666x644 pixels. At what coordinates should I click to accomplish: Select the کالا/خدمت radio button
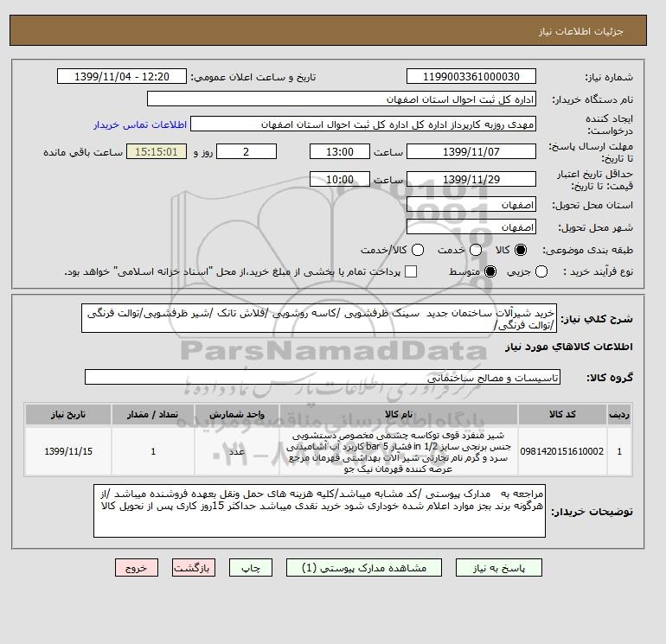click(418, 250)
